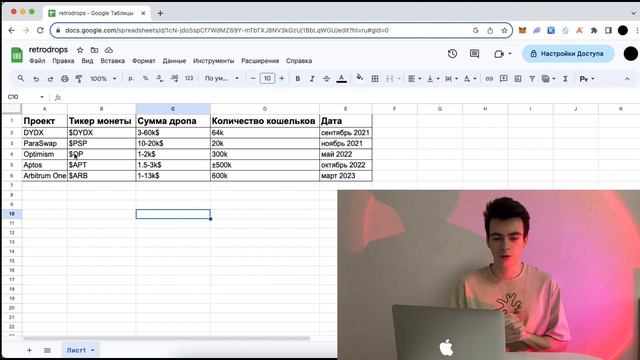Go back in Chrome browser

(11, 30)
